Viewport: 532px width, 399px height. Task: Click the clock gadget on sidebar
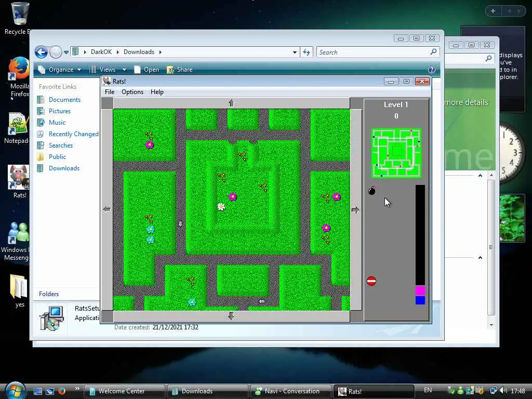[512, 152]
